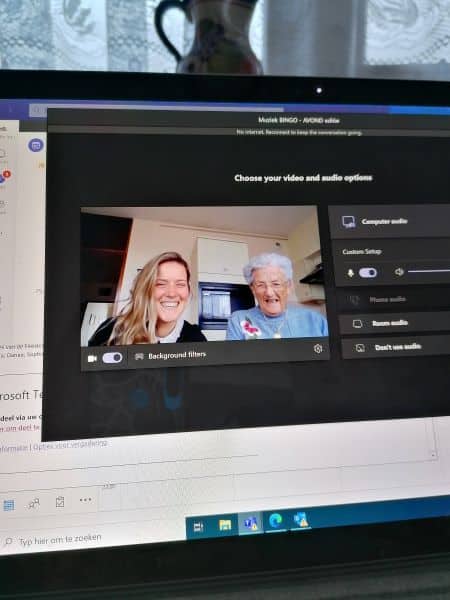Adjust the speaker volume slider
Viewport: 450px width, 600px height.
pos(429,271)
